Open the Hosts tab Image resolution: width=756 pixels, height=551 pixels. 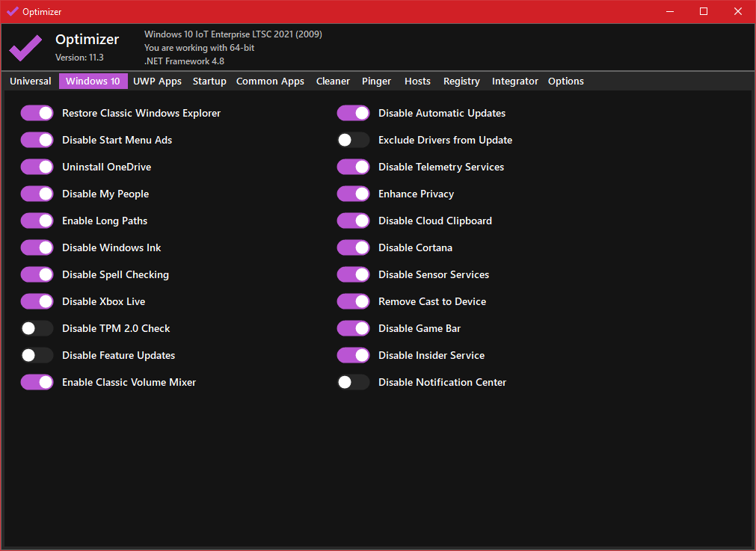pyautogui.click(x=417, y=81)
